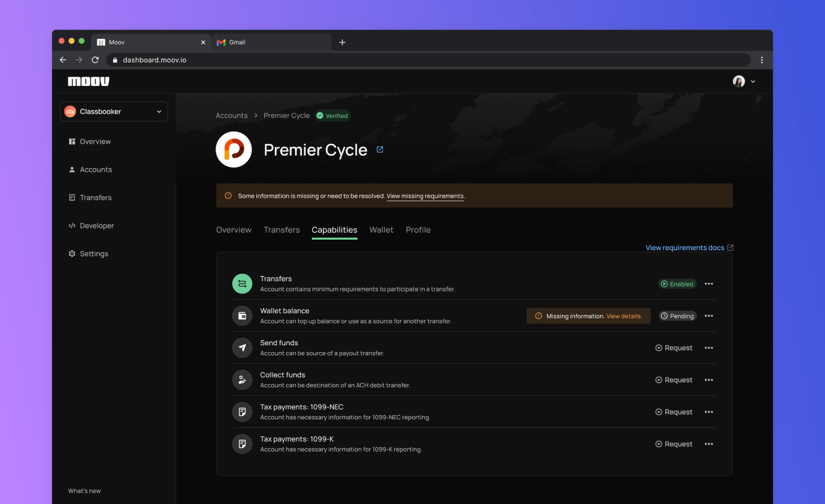Screen dimensions: 825x504
Task: Click the Premier Cycle logo avatar
Action: pos(233,149)
